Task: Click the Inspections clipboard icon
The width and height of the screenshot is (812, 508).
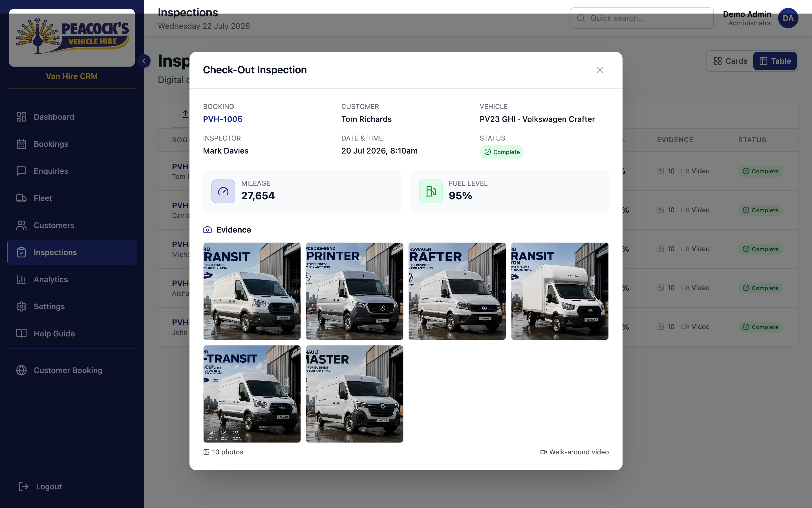Action: pos(21,252)
